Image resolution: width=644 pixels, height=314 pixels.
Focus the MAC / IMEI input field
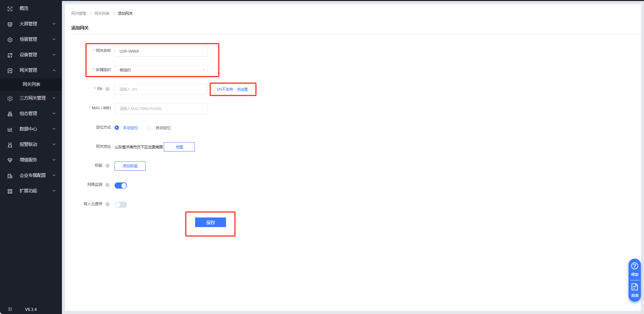click(x=161, y=109)
